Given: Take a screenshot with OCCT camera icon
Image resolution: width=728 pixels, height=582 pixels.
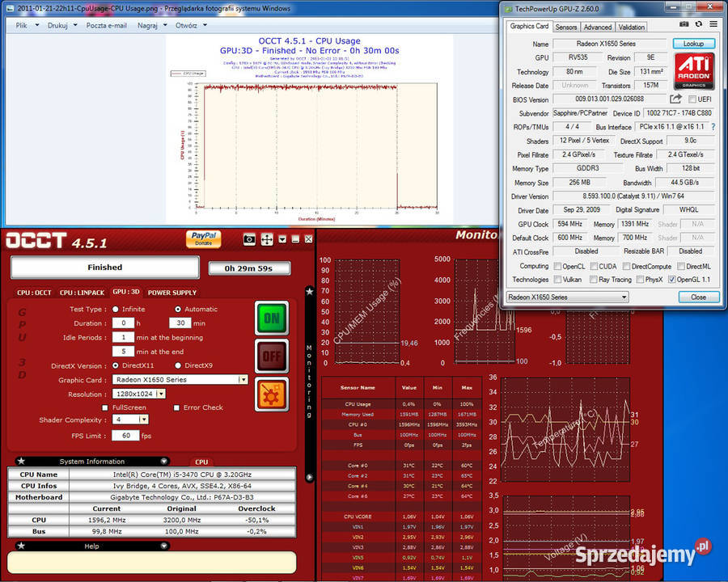Looking at the screenshot, I should coord(249,239).
